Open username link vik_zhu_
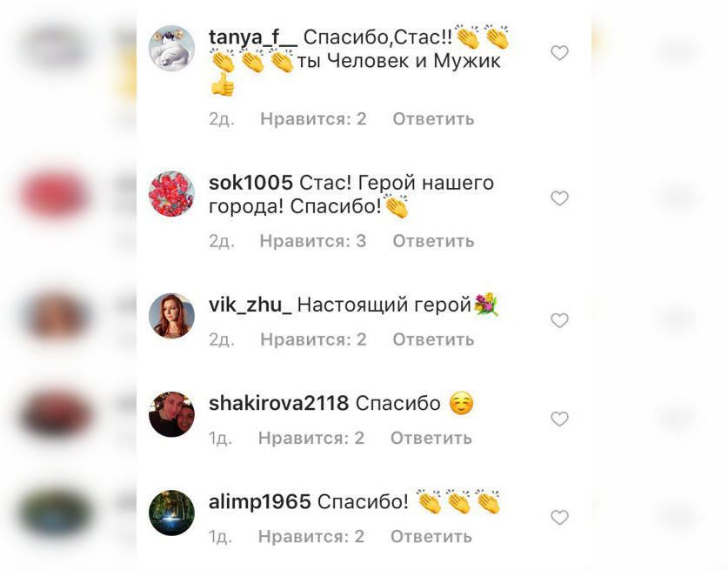Image resolution: width=728 pixels, height=570 pixels. point(250,305)
